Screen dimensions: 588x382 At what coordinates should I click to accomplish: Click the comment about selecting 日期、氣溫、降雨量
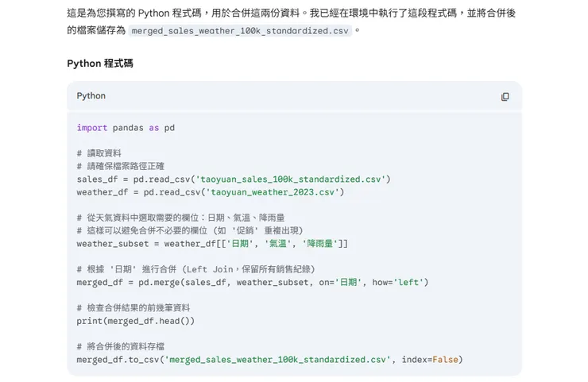pos(180,218)
